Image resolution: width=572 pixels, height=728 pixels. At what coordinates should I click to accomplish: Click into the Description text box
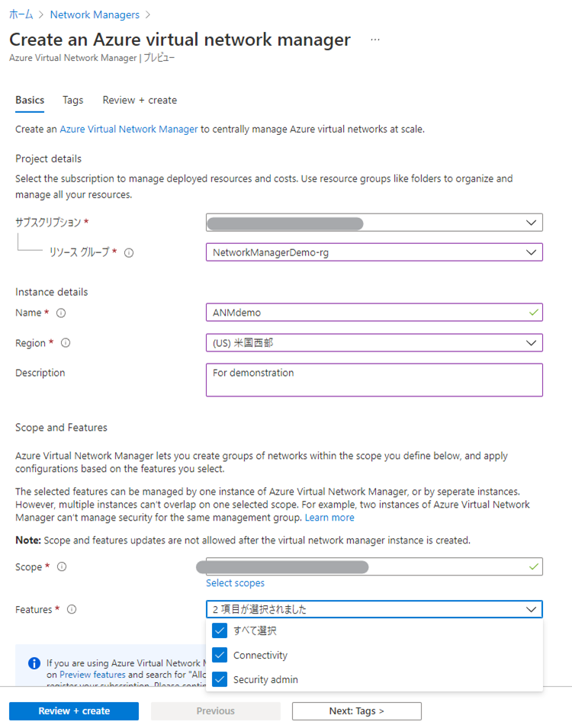click(374, 380)
